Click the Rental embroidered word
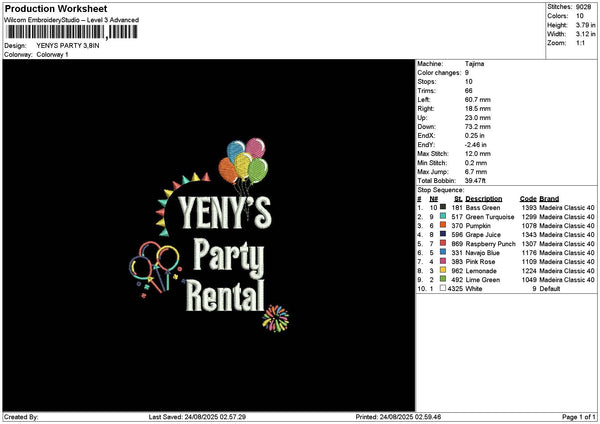Image resolution: width=600 pixels, height=424 pixels. coord(225,295)
